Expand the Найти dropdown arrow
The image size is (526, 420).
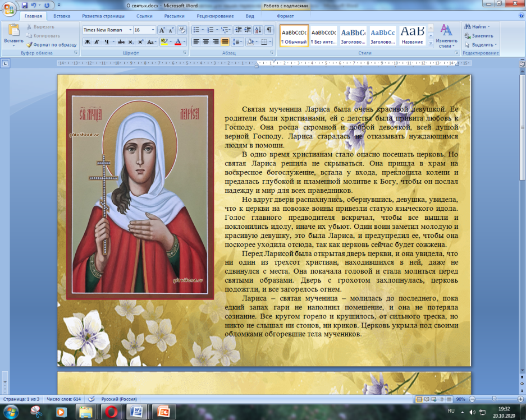(x=489, y=26)
